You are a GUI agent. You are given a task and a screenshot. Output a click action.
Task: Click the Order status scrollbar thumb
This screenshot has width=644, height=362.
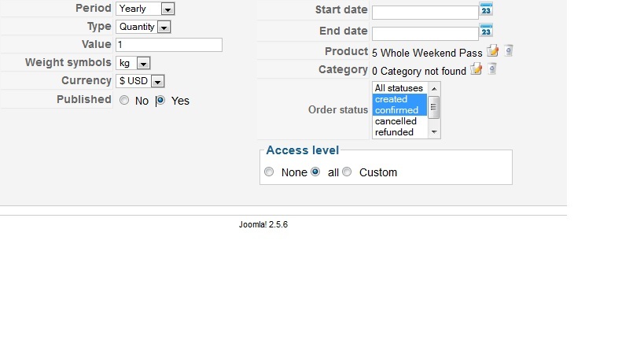tap(434, 107)
